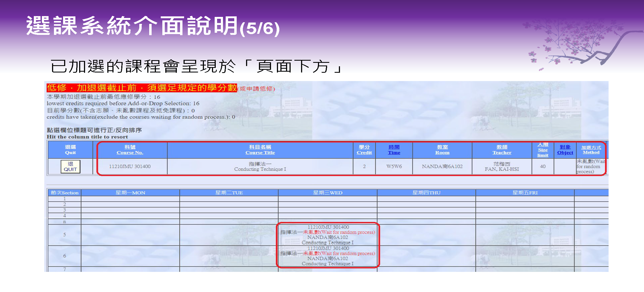Screen dimensions: 644x292
Task: Select the 節次Section header in timetable
Action: tap(64, 193)
